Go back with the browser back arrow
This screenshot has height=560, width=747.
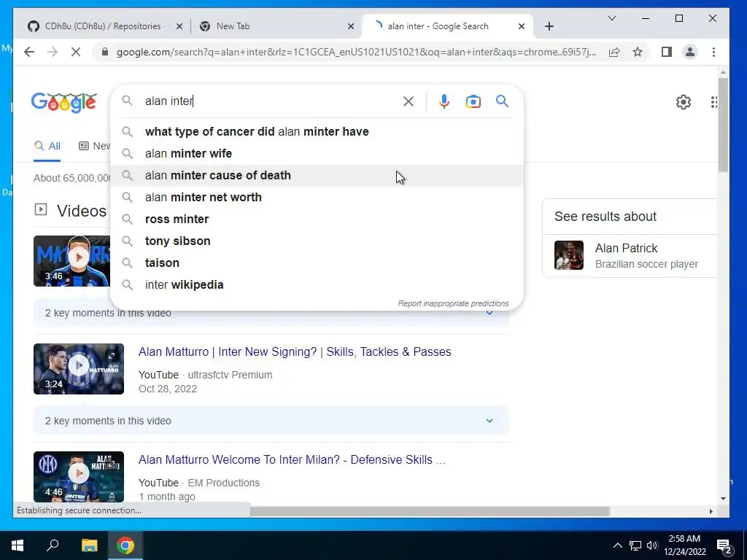click(x=29, y=52)
